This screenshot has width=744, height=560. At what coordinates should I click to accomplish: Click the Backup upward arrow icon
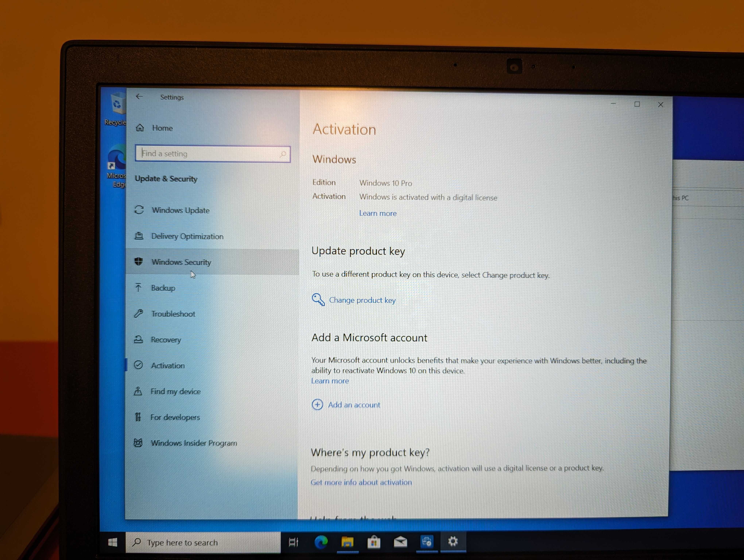[x=138, y=287]
